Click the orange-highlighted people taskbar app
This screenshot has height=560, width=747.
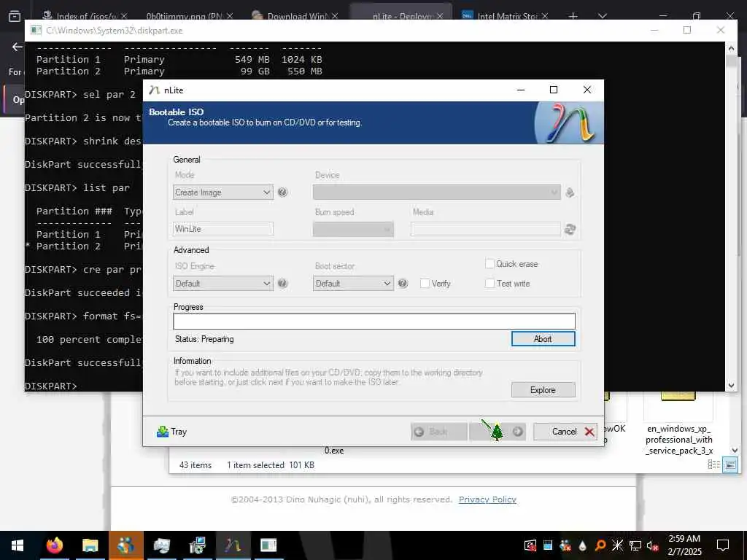tap(126, 545)
